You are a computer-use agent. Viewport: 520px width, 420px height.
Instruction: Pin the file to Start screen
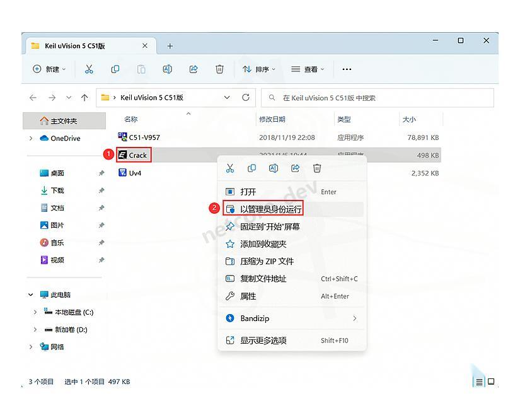click(x=271, y=226)
